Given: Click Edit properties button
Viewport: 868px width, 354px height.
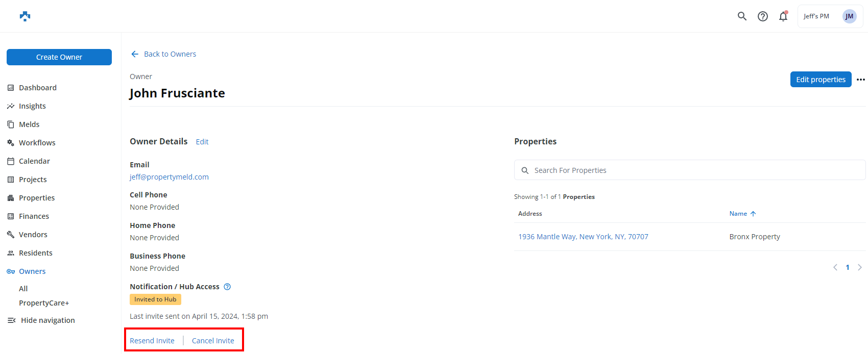Looking at the screenshot, I should [821, 80].
